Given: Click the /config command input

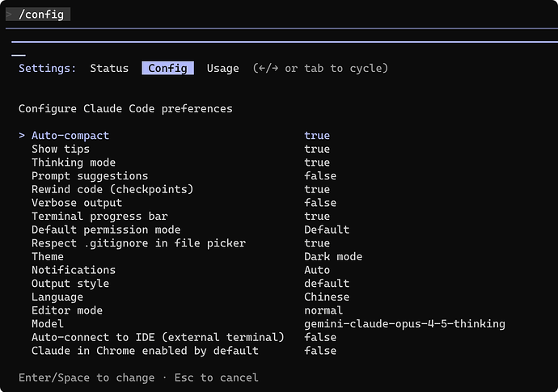Looking at the screenshot, I should point(38,15).
